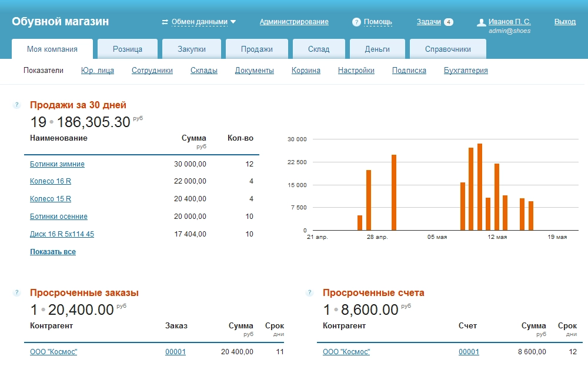Click the help question mark icon in header
The width and height of the screenshot is (588, 366).
pyautogui.click(x=356, y=22)
